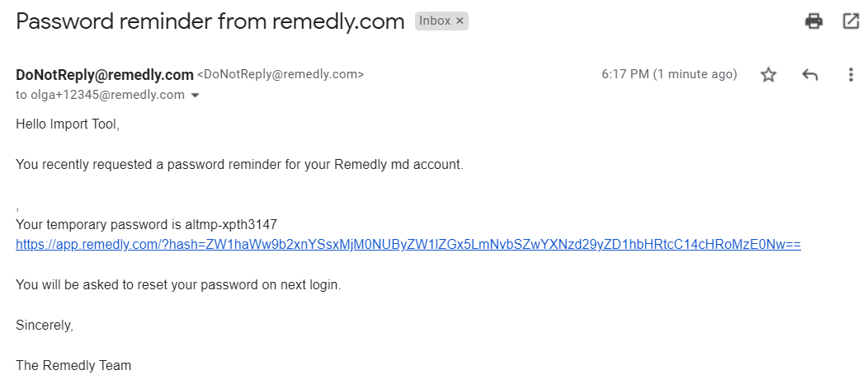Open the email in a new window
The height and width of the screenshot is (389, 868).
[x=851, y=21]
